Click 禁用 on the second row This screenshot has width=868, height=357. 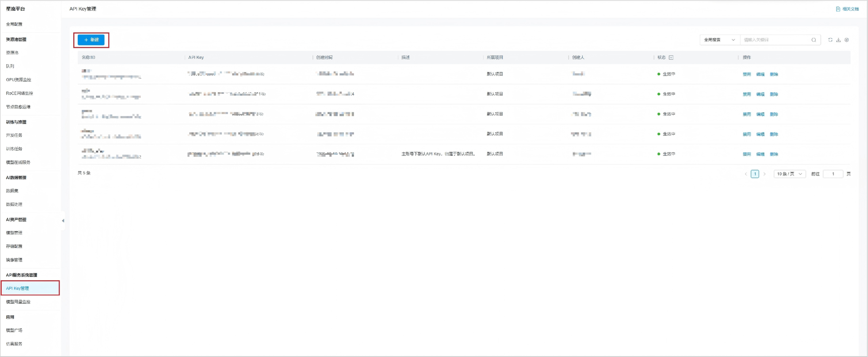pos(747,94)
